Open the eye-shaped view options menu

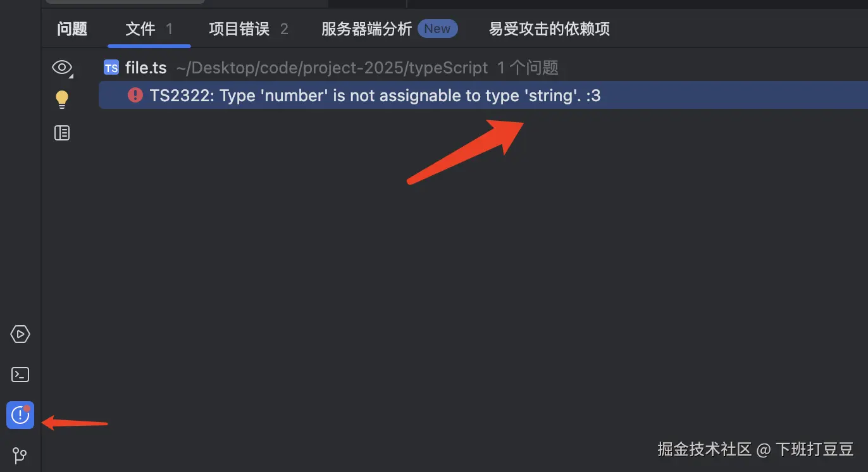62,68
